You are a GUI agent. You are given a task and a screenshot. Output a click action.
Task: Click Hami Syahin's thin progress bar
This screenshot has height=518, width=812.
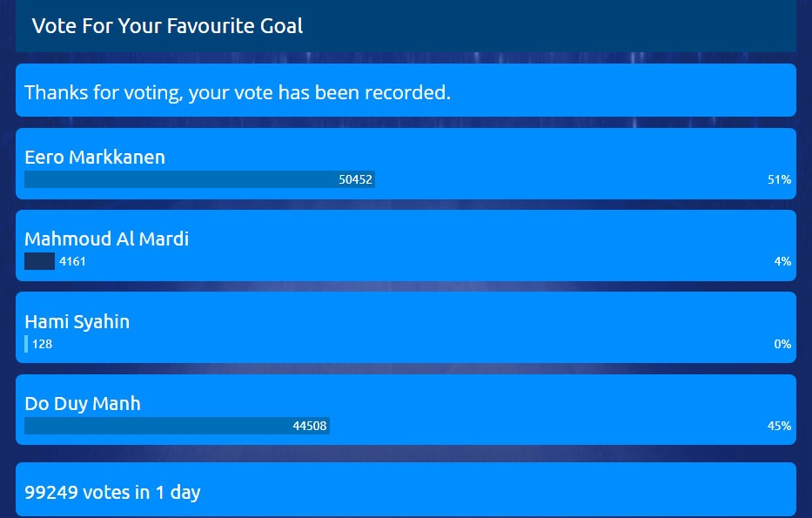[x=26, y=344]
